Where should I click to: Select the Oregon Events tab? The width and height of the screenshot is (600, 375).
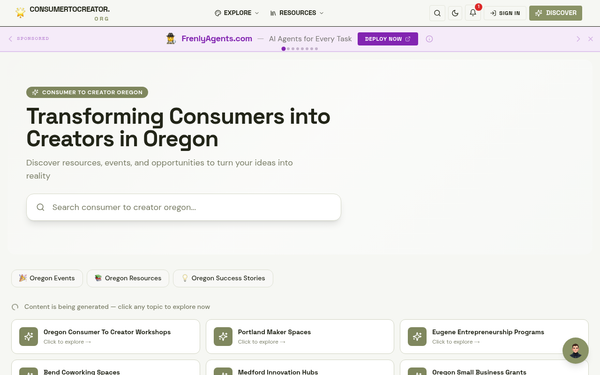[47, 278]
